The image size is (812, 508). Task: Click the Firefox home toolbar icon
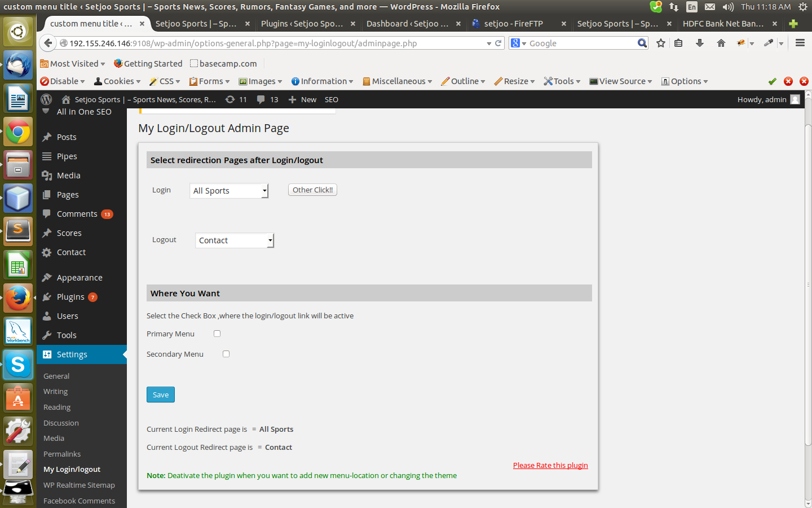tap(721, 43)
